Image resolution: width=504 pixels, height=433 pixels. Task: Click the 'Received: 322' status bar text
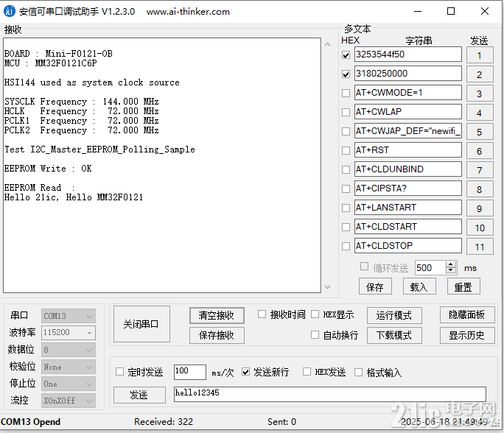point(164,421)
